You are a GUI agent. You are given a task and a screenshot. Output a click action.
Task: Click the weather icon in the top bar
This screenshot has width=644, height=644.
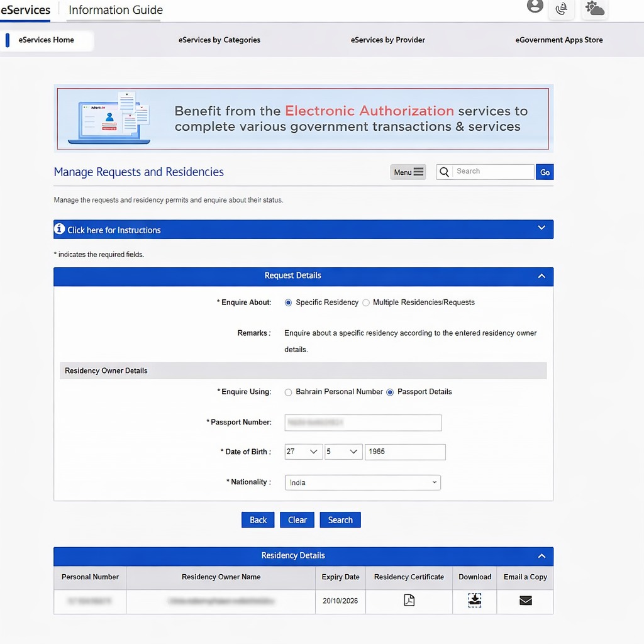point(594,9)
